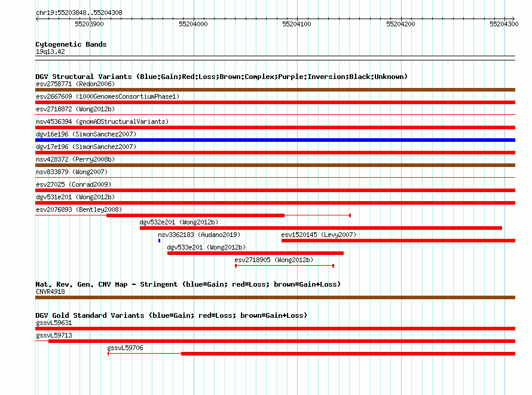Open gssvL59631 gold standard variant
The height and width of the screenshot is (395, 532).
pos(54,323)
